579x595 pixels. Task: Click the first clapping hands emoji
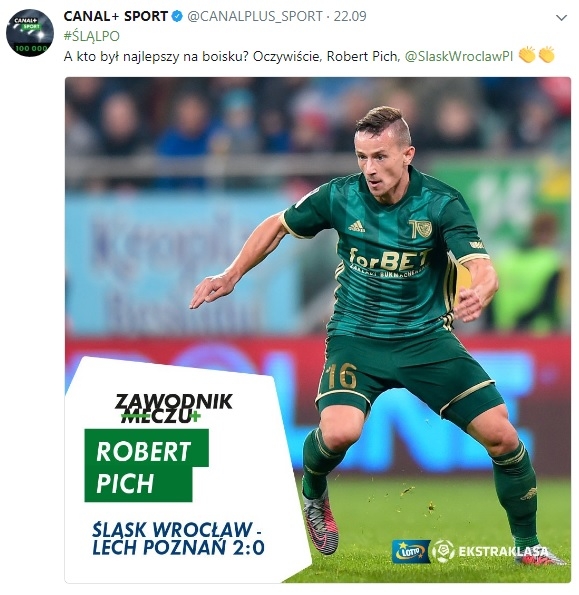[x=527, y=55]
